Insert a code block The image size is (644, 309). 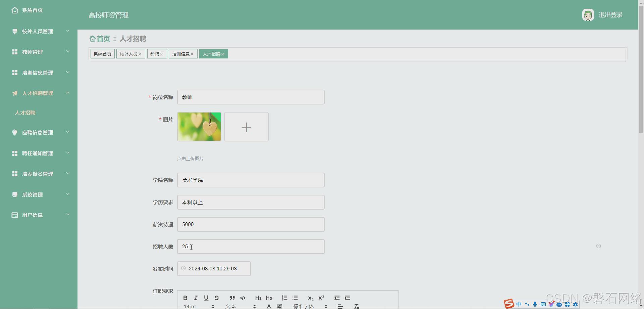[243, 298]
